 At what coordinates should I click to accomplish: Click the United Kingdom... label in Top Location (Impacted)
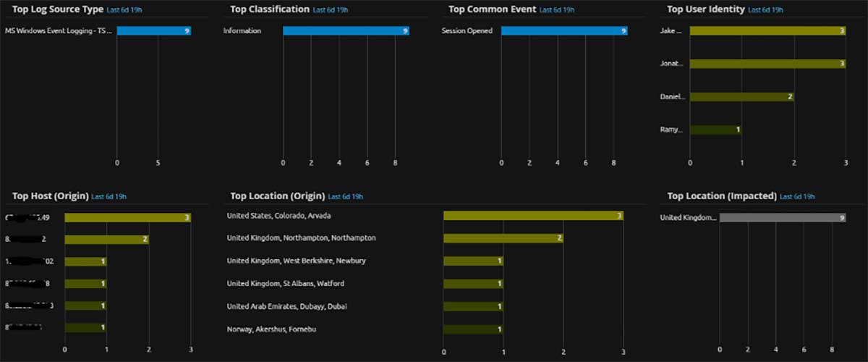coord(688,218)
